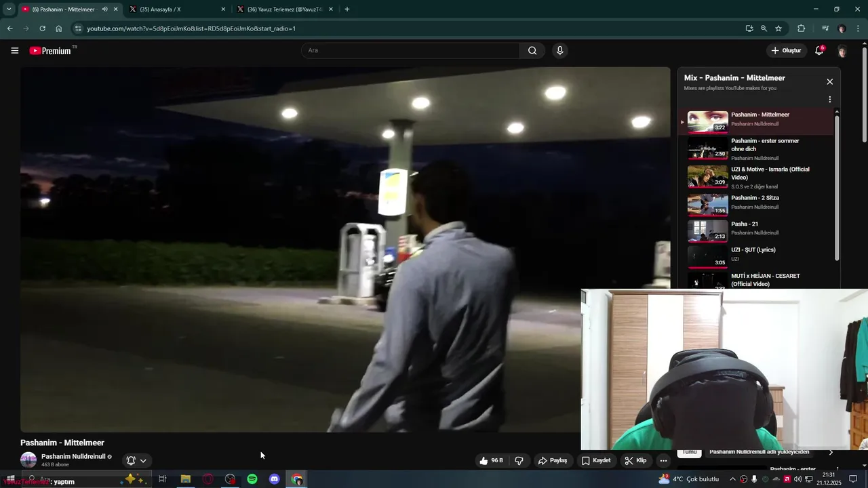Select 'Pashanim Nulldreinull adlı yükleyiciden' chip
Screen dimensions: 868x488
point(759,452)
